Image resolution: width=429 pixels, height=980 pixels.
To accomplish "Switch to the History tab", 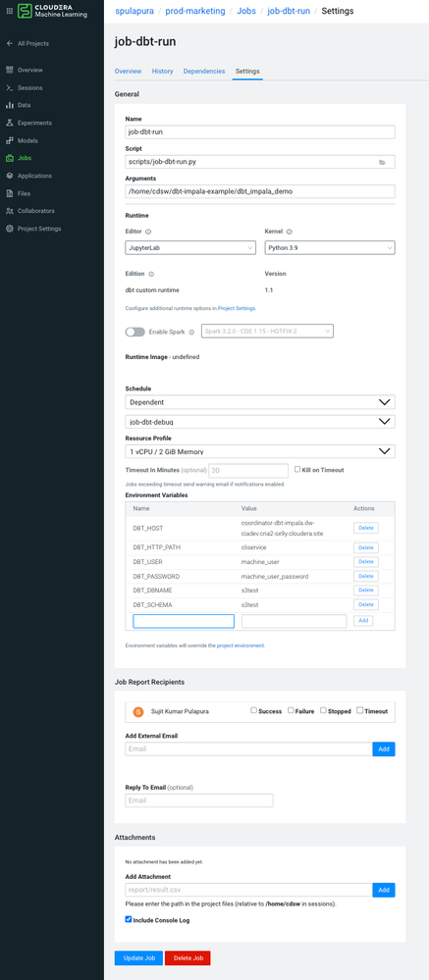I will [163, 72].
